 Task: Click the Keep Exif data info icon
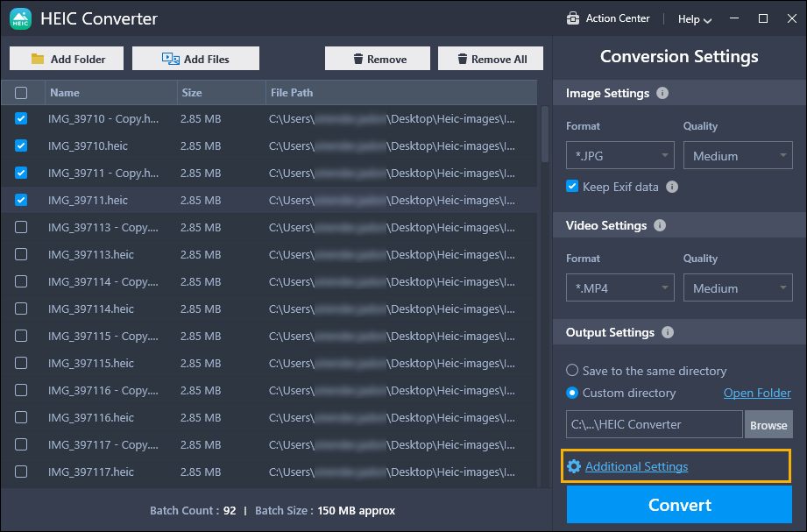click(x=672, y=187)
